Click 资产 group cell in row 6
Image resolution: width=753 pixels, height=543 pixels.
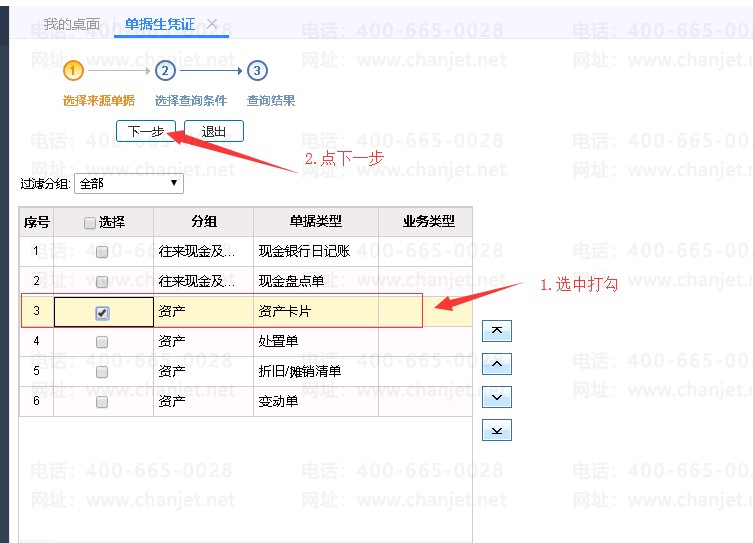tap(204, 401)
